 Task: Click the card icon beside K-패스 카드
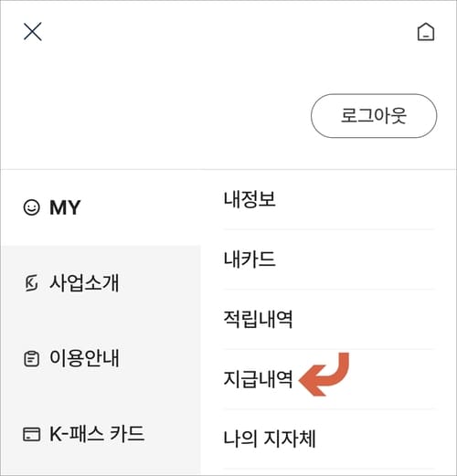tap(32, 434)
